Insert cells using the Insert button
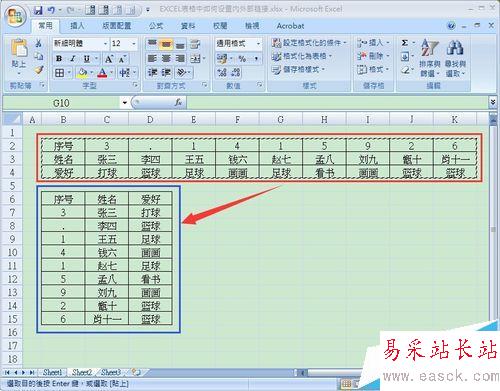500x391 pixels. tap(373, 43)
